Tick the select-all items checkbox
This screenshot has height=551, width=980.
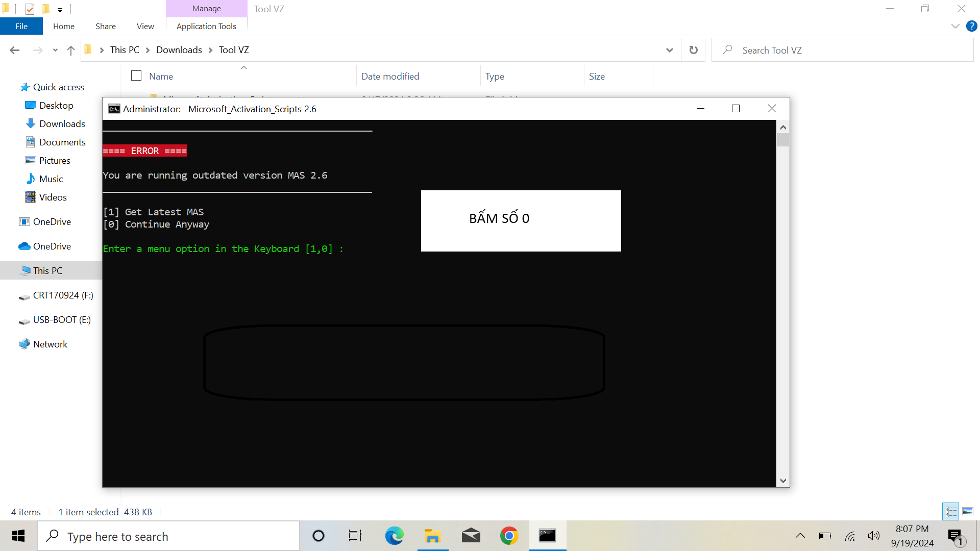click(136, 76)
